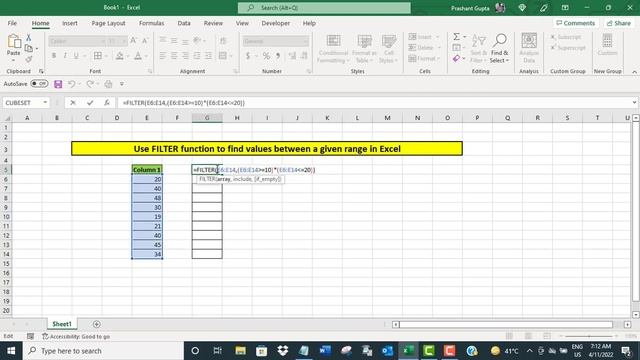Screen dimensions: 640x360
Task: Switch to the Data tab
Action: [184, 23]
